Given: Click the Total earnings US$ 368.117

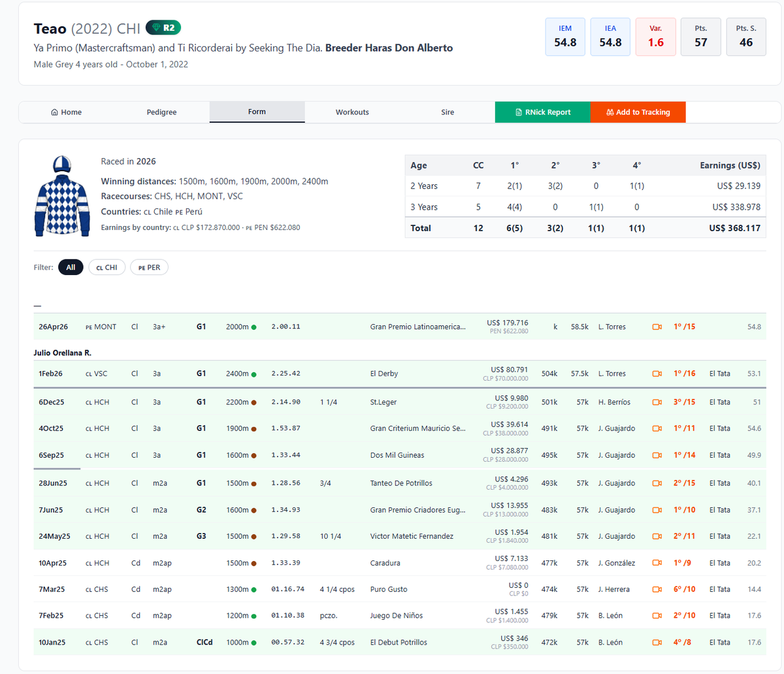Looking at the screenshot, I should (735, 228).
